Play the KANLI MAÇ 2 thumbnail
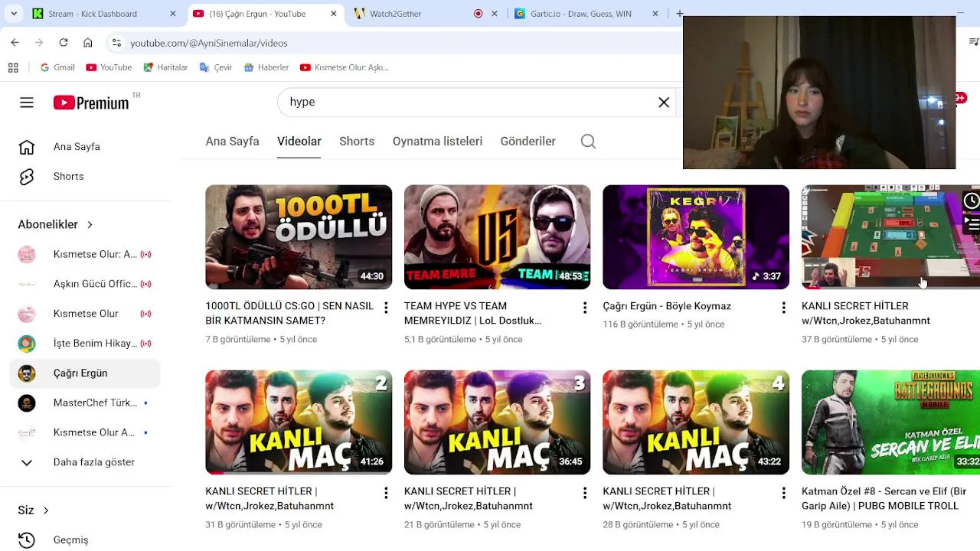Screen dimensions: 980x551 click(x=299, y=422)
